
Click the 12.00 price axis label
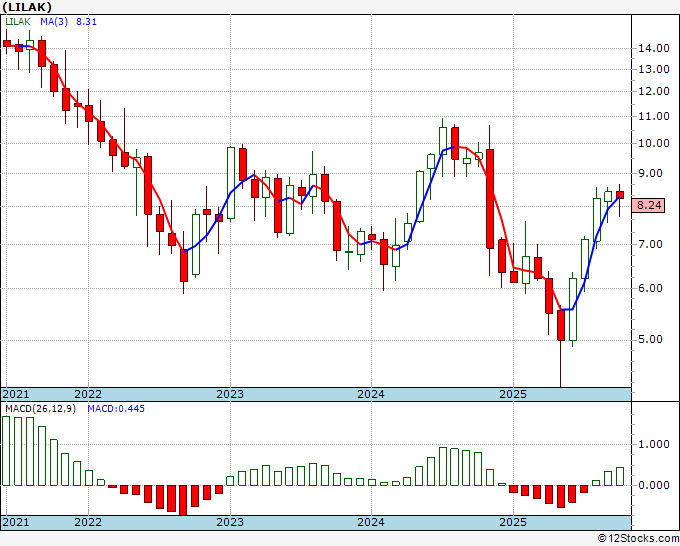654,92
